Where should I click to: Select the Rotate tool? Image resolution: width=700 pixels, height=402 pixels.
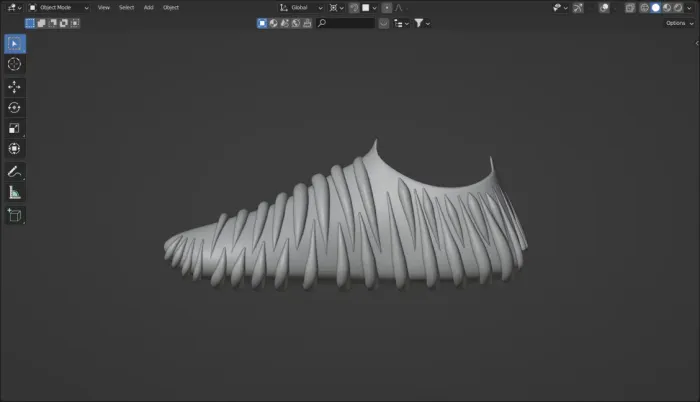pyautogui.click(x=15, y=108)
